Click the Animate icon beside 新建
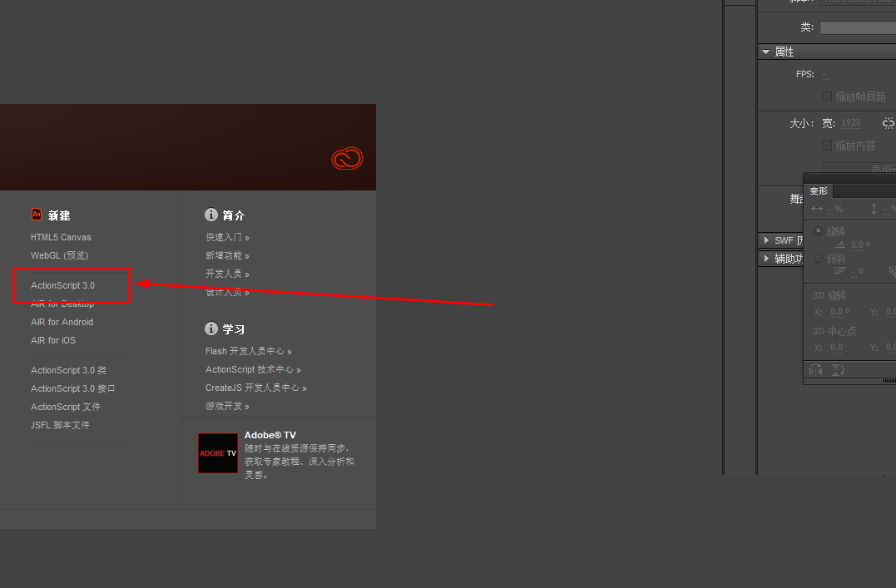The height and width of the screenshot is (588, 896). click(x=37, y=215)
